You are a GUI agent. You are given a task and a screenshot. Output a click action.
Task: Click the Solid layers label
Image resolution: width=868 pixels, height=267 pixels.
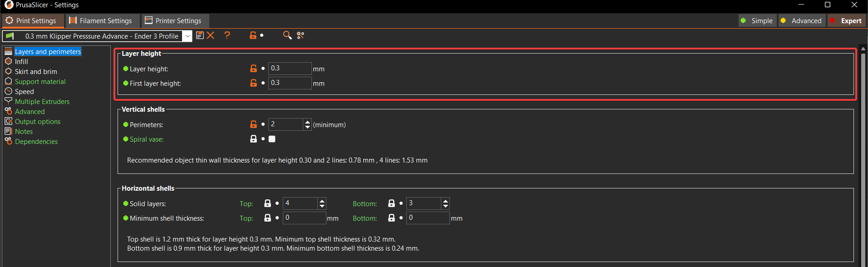[148, 204]
